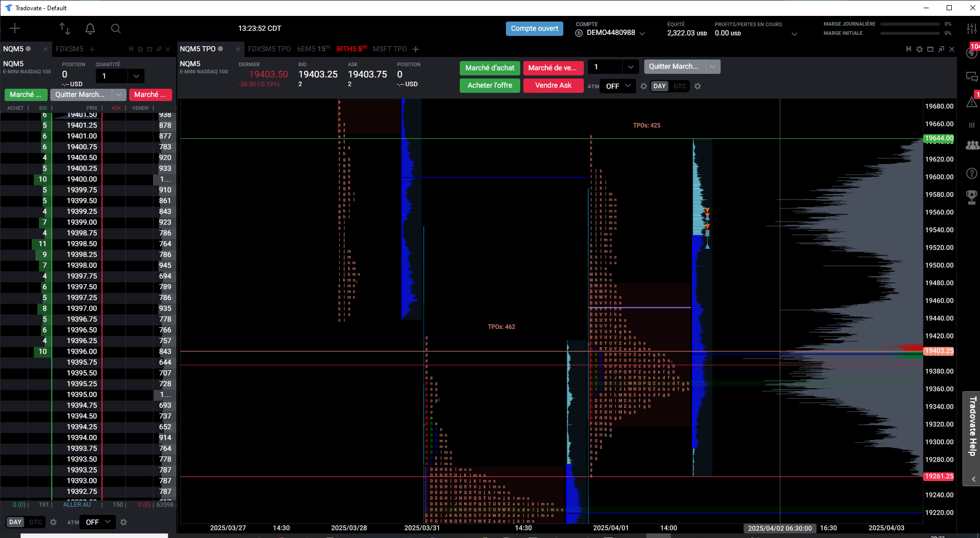Viewport: 980px width, 538px height.
Task: Open the notifications bell icon
Action: (90, 29)
